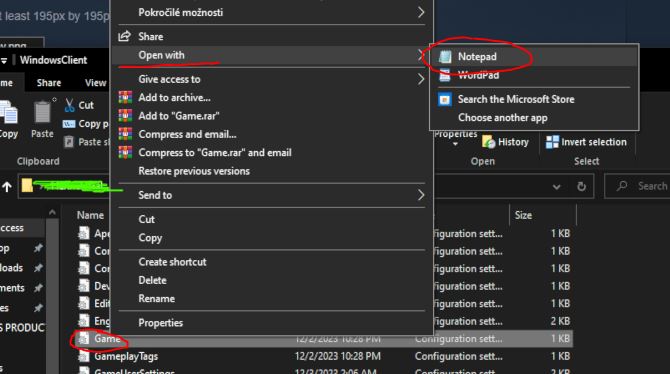The image size is (670, 374).
Task: Click the ribbon Copy icon
Action: point(9,112)
